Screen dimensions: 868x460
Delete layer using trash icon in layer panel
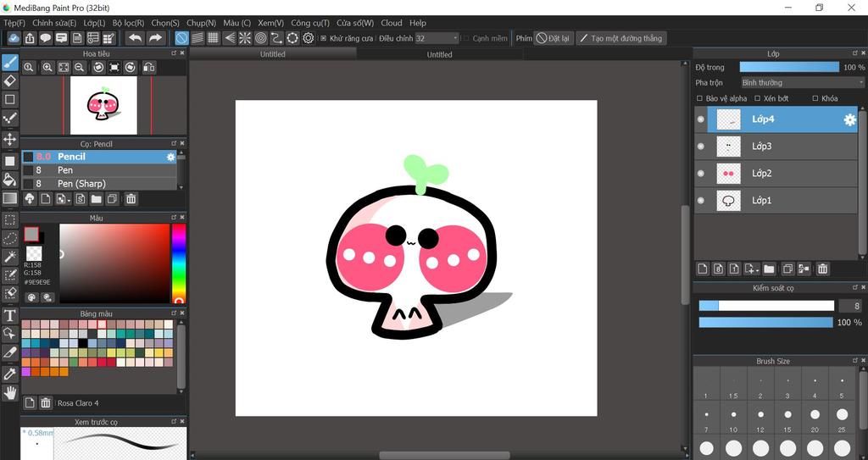pyautogui.click(x=822, y=269)
